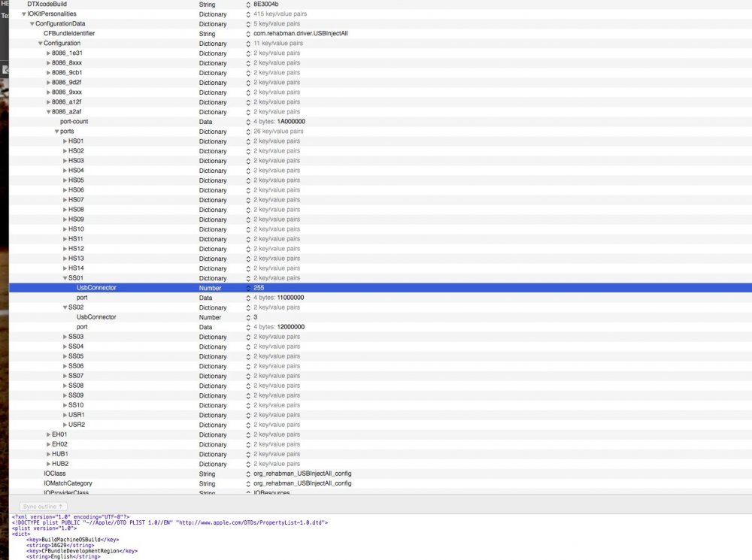Expand the 8086_1e31 entry
Viewport: 752px width, 560px height.
click(48, 53)
